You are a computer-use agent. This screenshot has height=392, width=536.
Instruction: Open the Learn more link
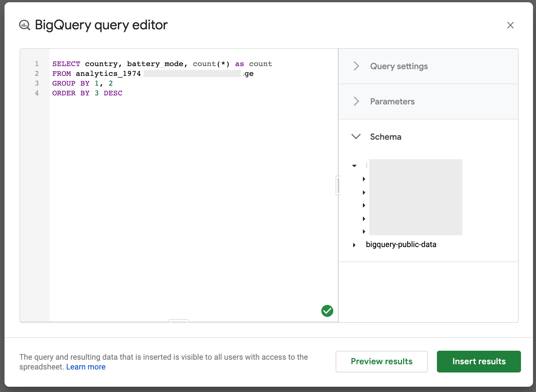pyautogui.click(x=86, y=367)
